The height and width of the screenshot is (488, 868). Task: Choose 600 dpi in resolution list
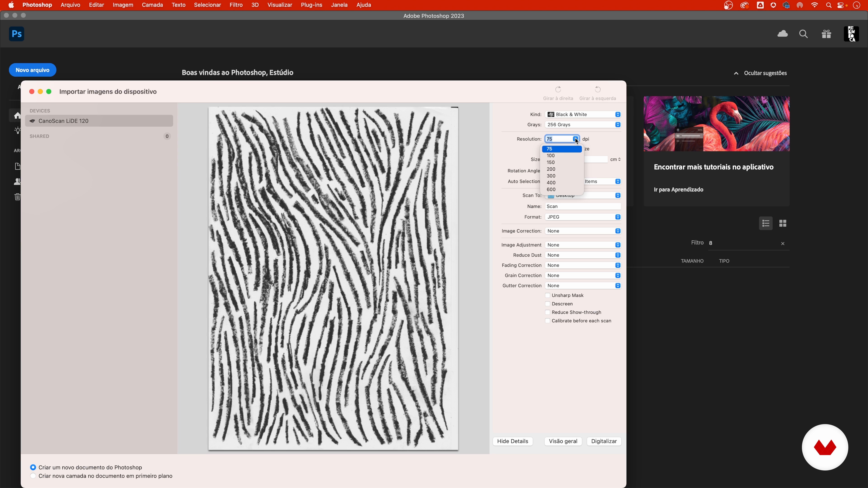tap(562, 189)
